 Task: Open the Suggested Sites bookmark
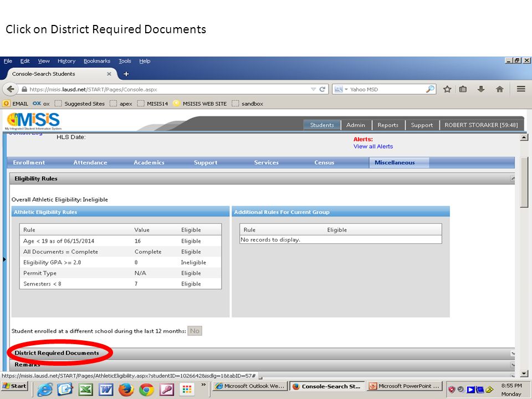[80, 104]
